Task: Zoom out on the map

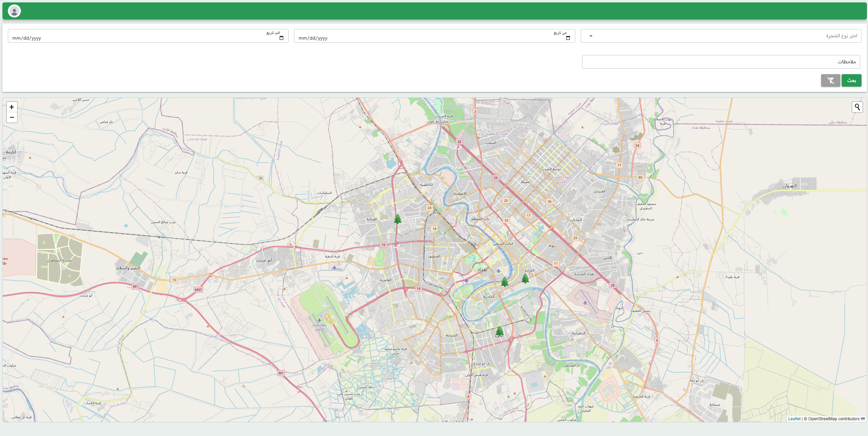Action: point(12,117)
